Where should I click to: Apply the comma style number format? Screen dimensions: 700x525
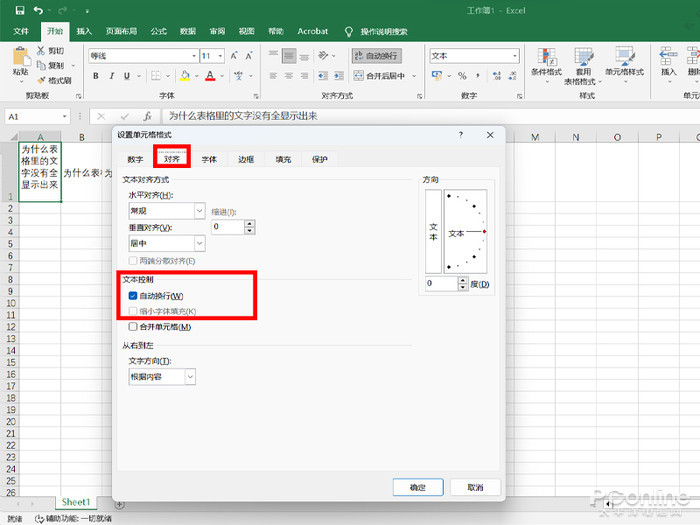click(478, 76)
